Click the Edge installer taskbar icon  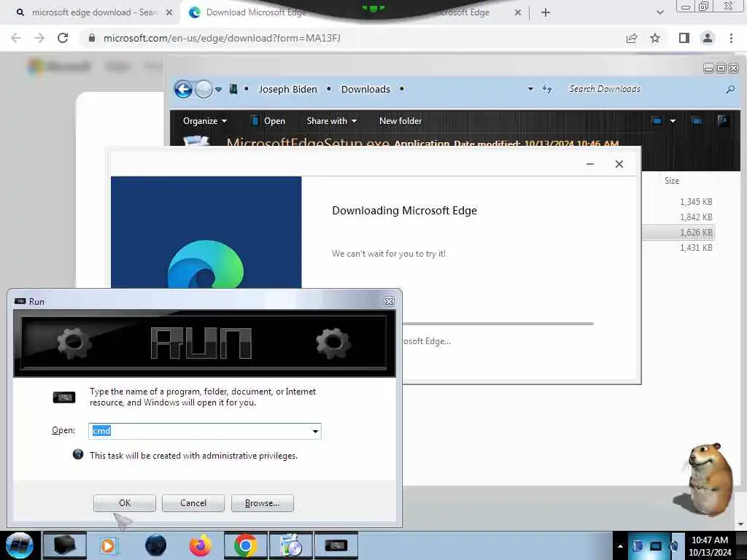coord(291,545)
